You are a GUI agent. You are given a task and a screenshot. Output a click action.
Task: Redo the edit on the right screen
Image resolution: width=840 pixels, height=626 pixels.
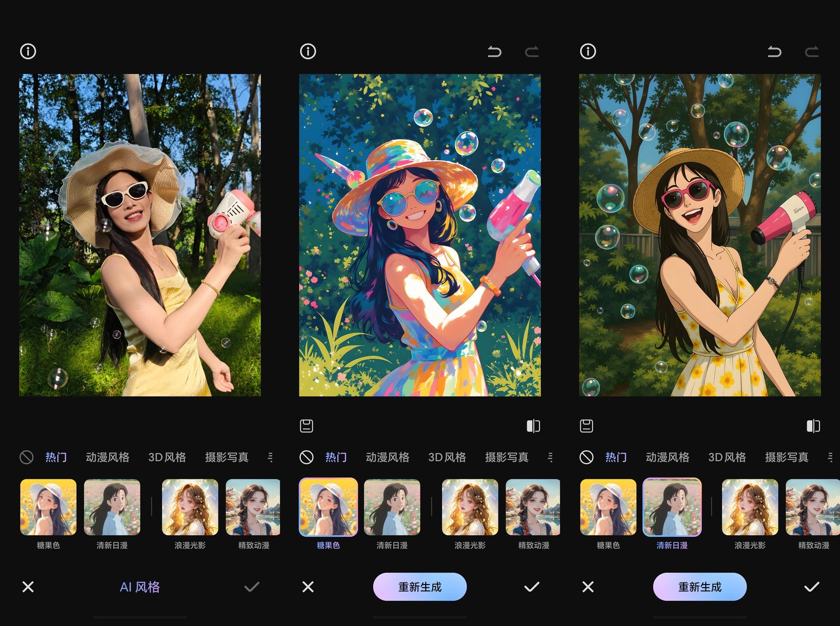812,51
